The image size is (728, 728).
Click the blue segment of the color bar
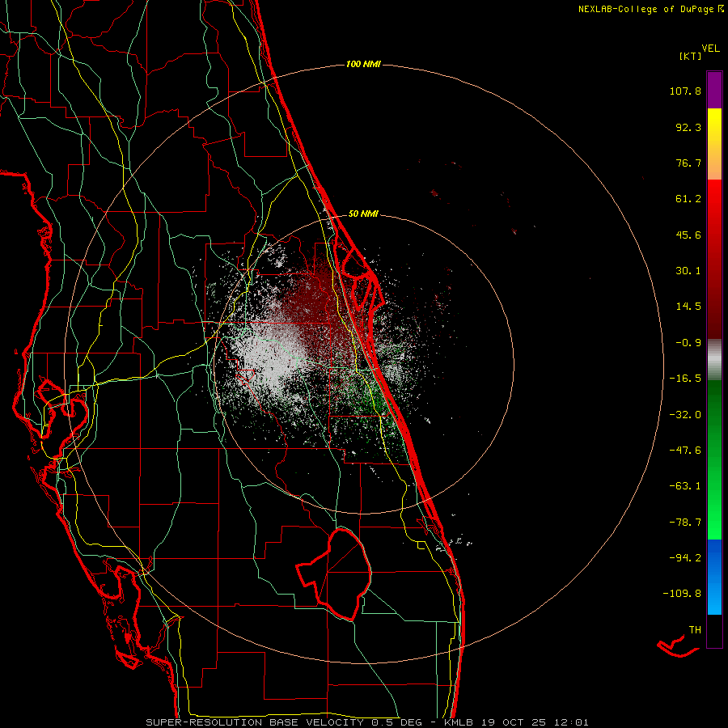714,577
